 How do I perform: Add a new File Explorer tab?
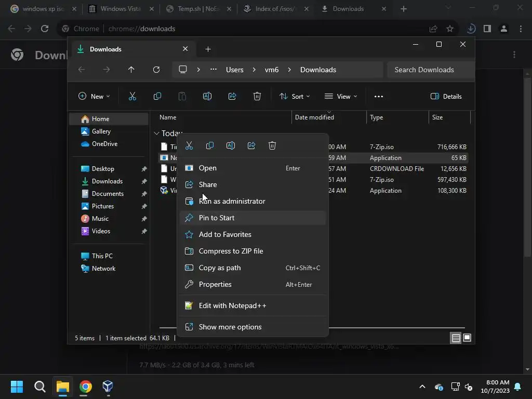[208, 49]
